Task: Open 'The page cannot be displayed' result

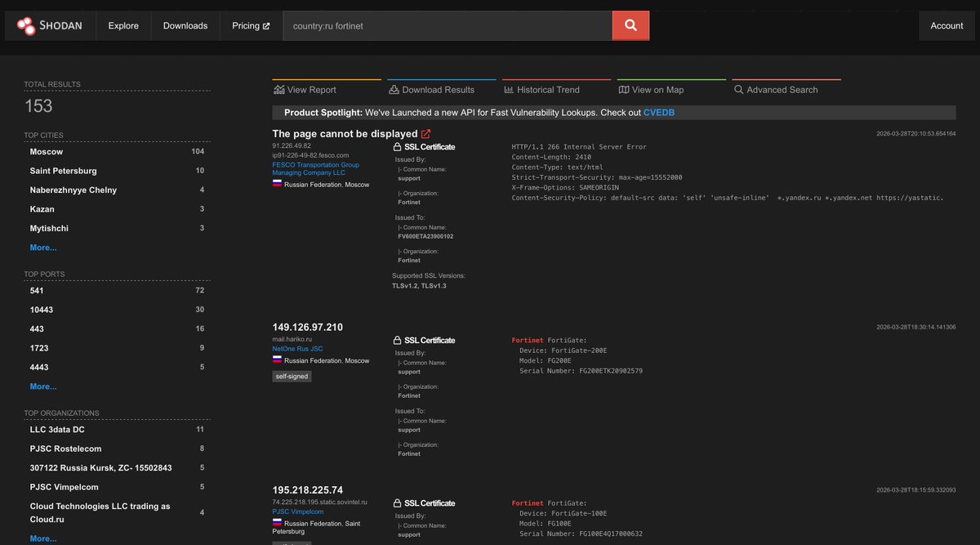Action: [x=345, y=133]
